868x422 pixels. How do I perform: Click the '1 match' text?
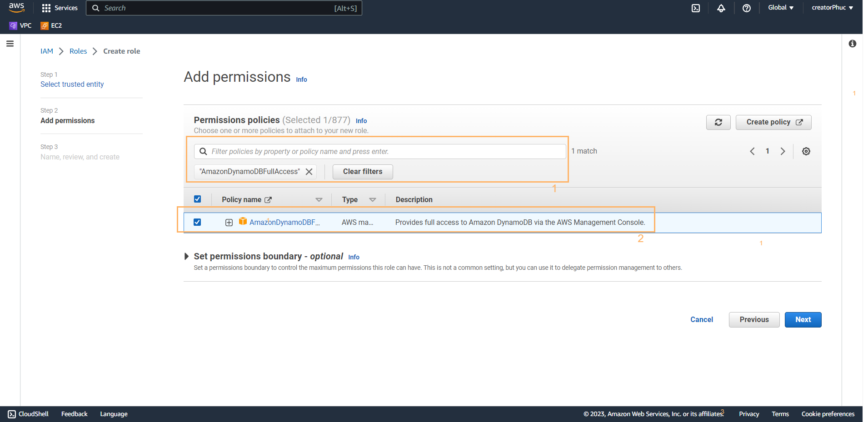pos(584,151)
